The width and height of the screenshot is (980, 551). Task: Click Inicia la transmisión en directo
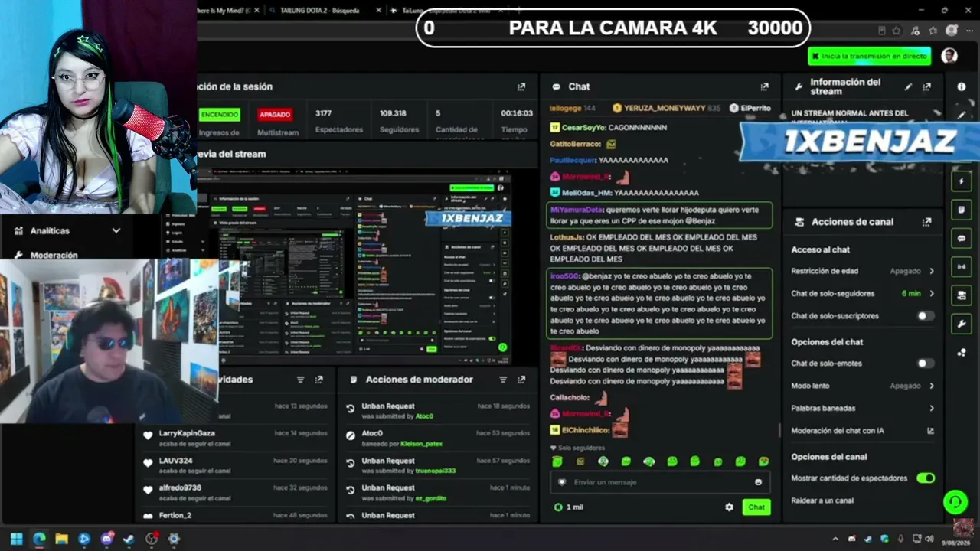pos(869,56)
